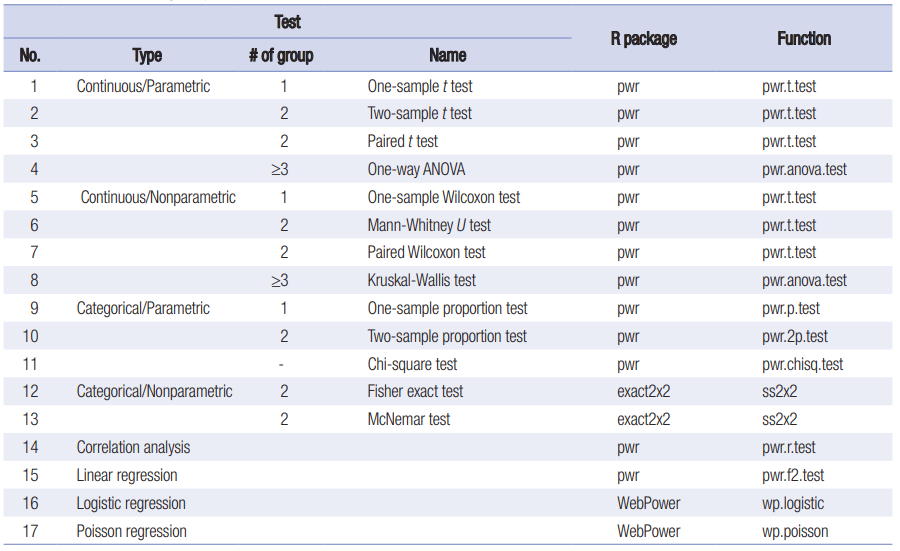This screenshot has width=900, height=551.
Task: Click the "Continuous/Nonparametric" type cell
Action: (158, 197)
